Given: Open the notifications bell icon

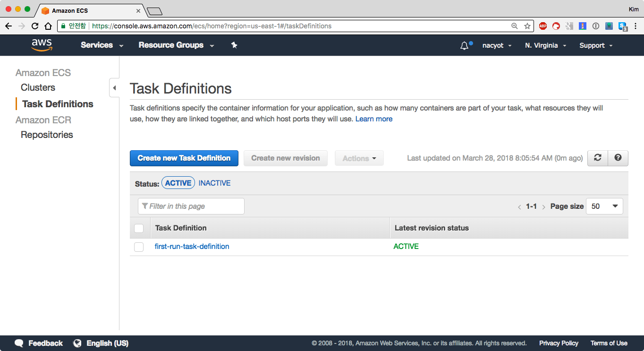Looking at the screenshot, I should (x=465, y=46).
